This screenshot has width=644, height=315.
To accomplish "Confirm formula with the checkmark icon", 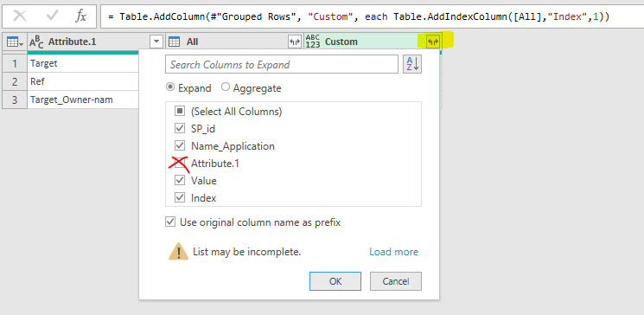I will click(x=52, y=16).
